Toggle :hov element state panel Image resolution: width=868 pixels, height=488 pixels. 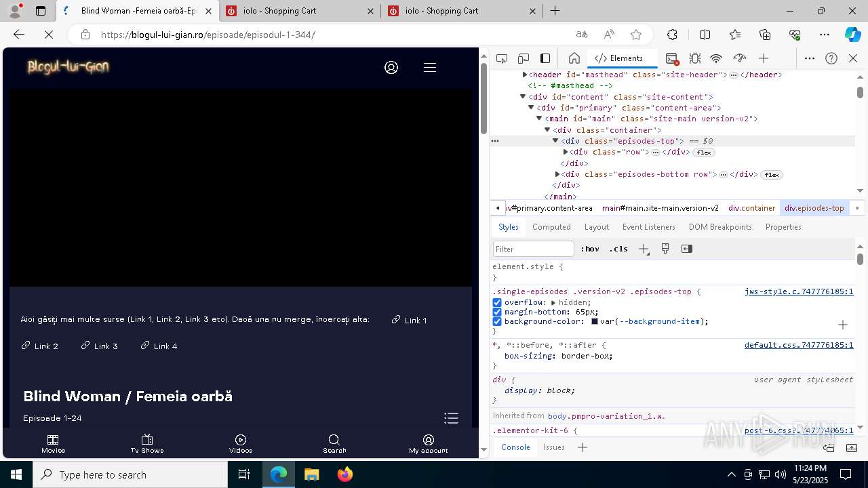pyautogui.click(x=590, y=249)
